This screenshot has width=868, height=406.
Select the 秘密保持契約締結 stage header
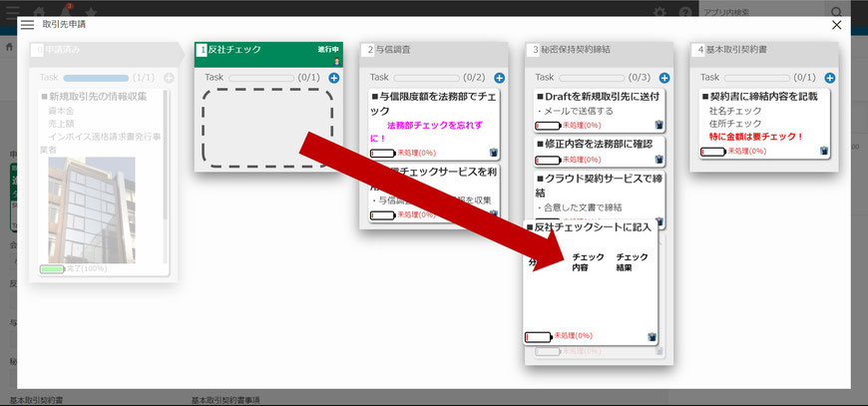[x=599, y=49]
